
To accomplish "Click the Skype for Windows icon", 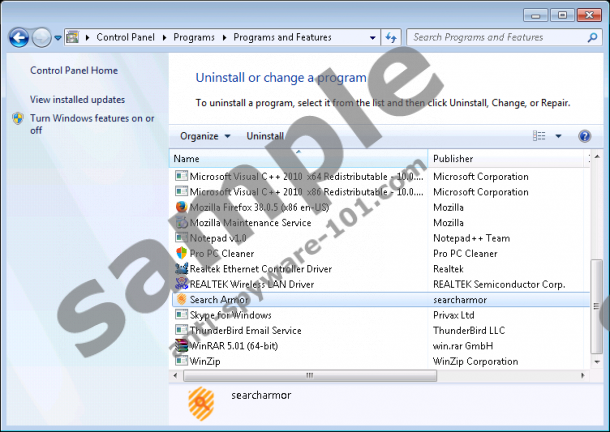I will click(x=181, y=315).
